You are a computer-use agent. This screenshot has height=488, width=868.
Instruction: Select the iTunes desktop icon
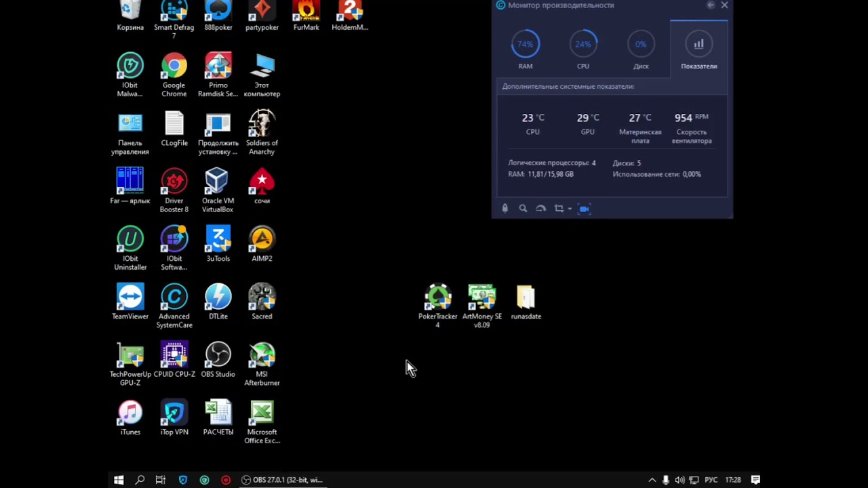[x=130, y=418]
